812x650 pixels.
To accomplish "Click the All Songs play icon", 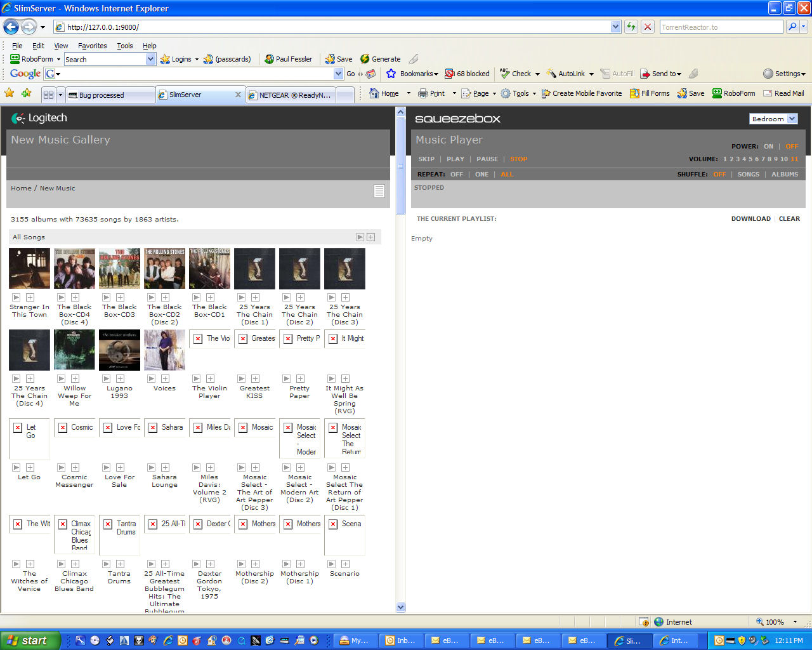I will (x=360, y=237).
